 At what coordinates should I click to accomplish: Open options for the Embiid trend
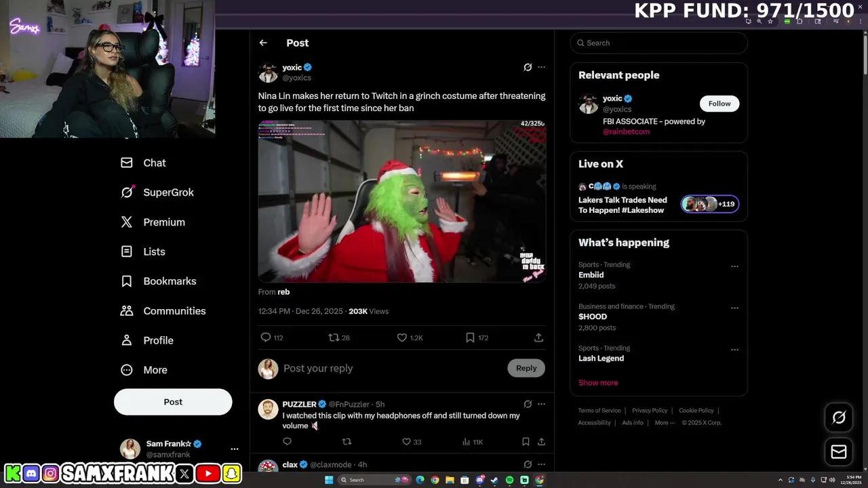(734, 266)
